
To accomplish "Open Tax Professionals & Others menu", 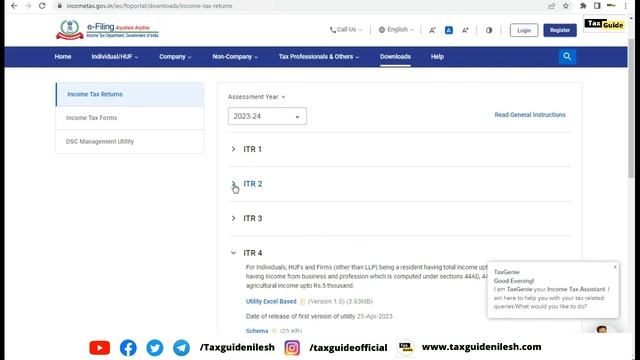I will point(319,57).
